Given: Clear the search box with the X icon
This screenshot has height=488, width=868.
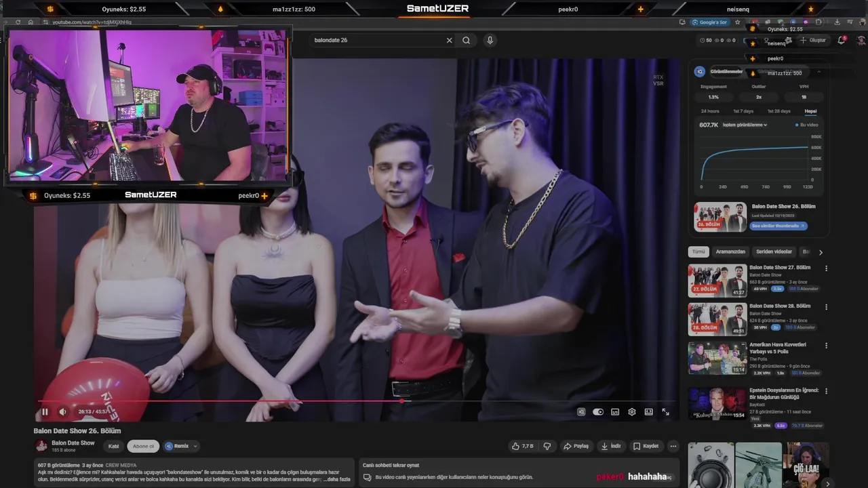Looking at the screenshot, I should (449, 40).
